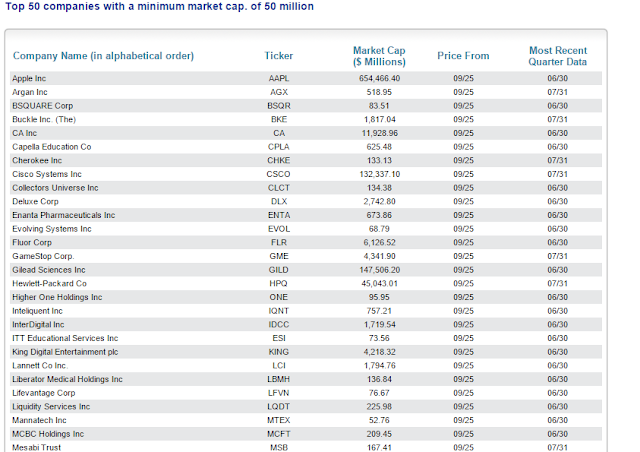Viewport: 640px width, 452px height.
Task: Select the CA Inc company name
Action: click(24, 133)
